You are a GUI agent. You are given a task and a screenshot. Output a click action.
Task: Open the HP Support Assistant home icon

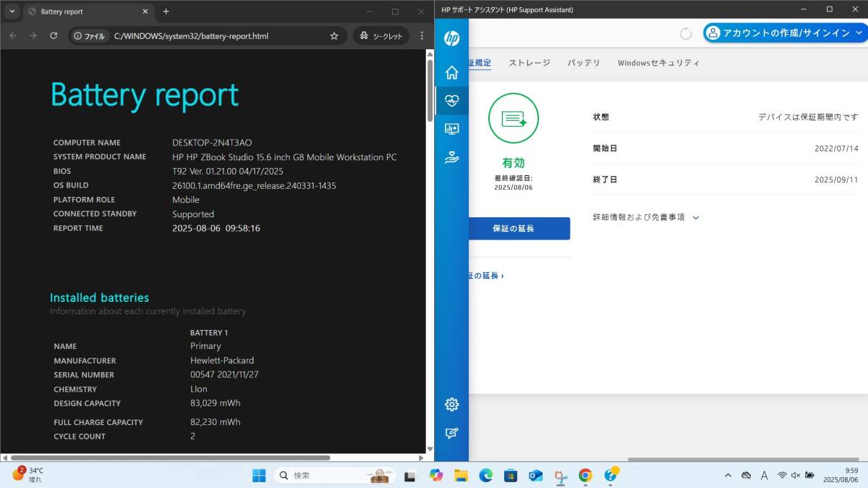(x=451, y=72)
